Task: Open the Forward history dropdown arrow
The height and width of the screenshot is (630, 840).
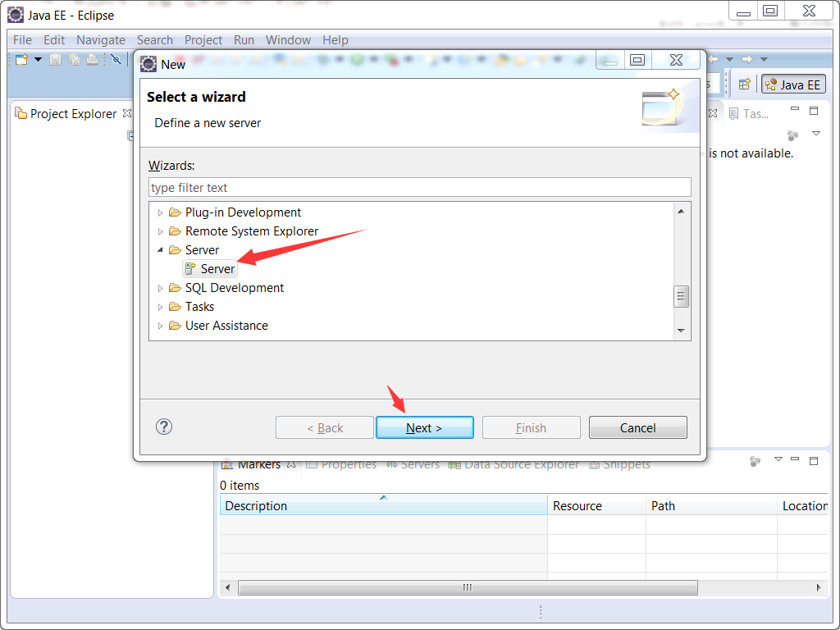Action: point(765,59)
